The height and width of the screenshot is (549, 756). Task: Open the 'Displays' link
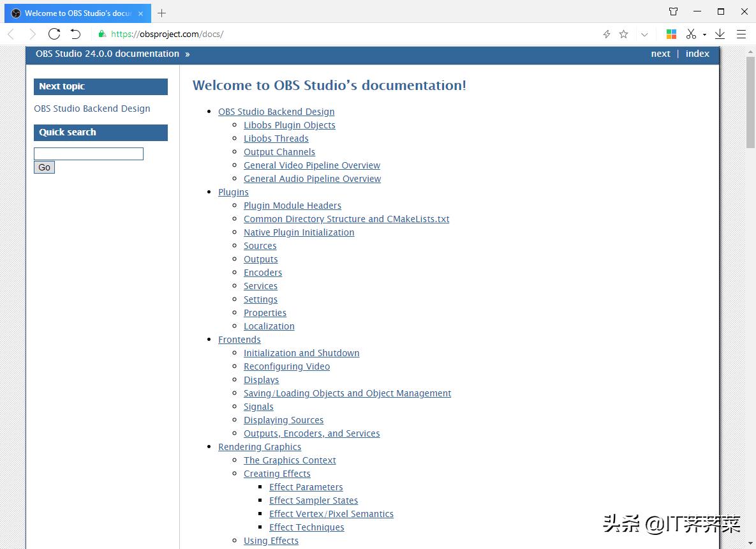coord(262,380)
